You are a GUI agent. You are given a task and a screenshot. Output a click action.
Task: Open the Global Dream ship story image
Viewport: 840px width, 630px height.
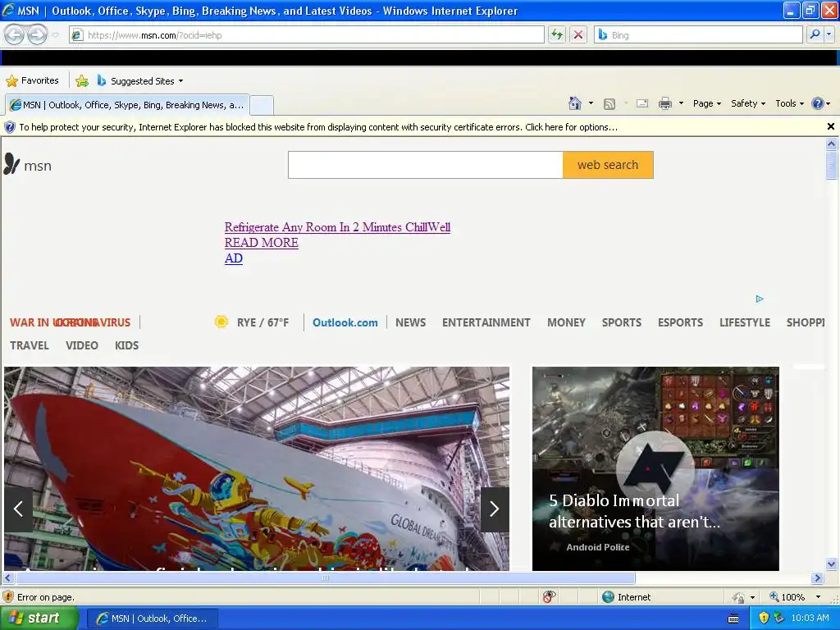click(257, 468)
